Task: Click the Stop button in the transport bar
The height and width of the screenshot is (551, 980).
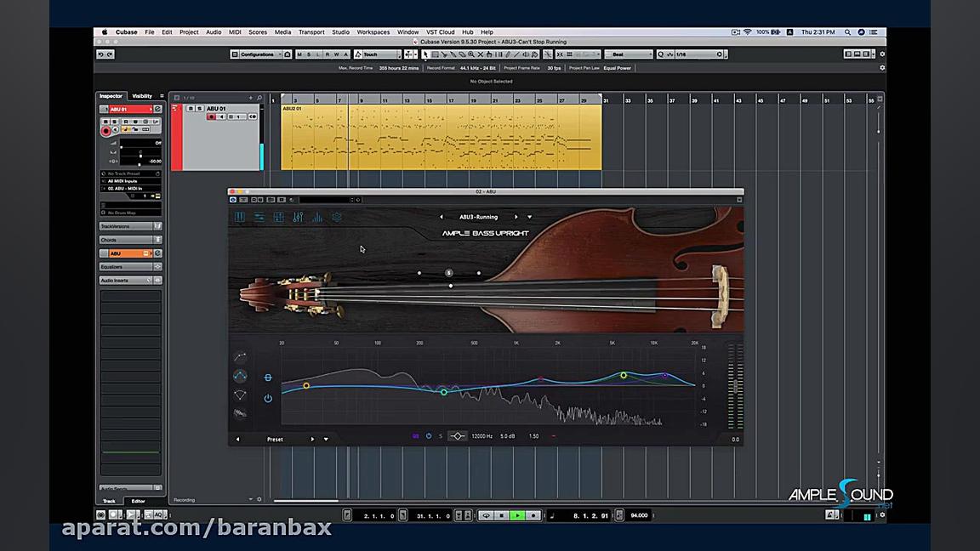Action: [502, 515]
